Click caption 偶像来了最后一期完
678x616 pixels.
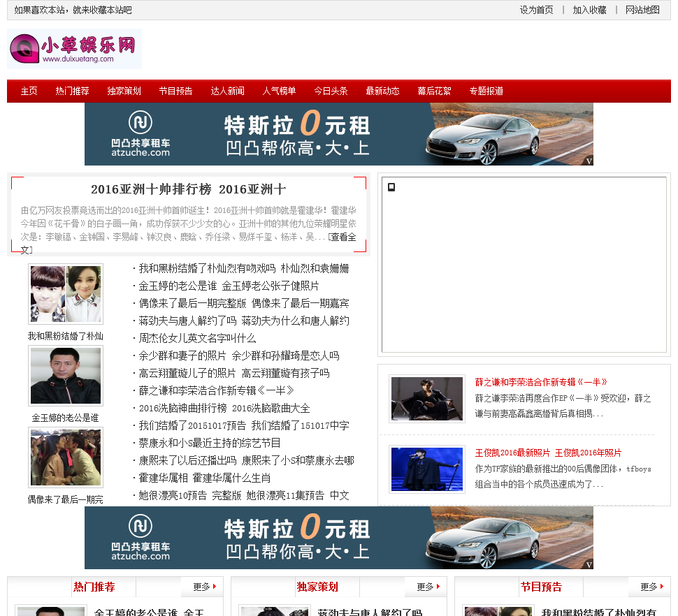[x=65, y=499]
